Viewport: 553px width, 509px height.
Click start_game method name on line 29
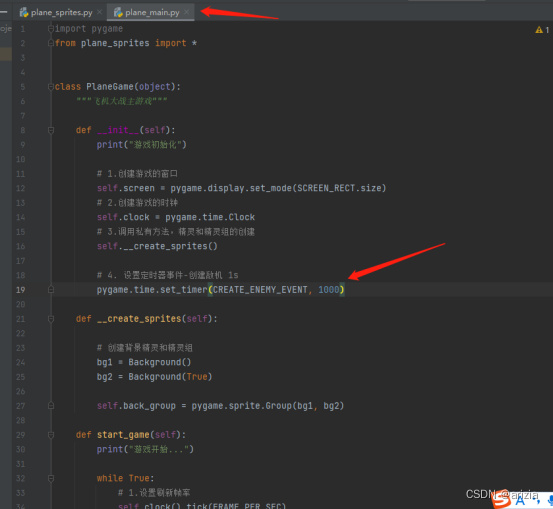[123, 435]
